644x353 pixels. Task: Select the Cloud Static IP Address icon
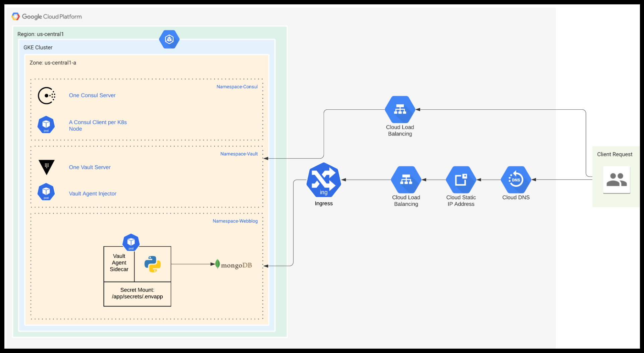(x=461, y=180)
